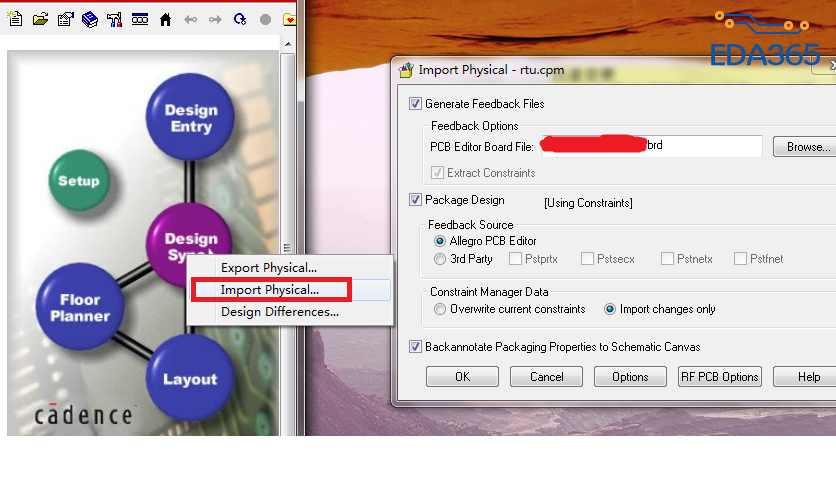This screenshot has width=836, height=490.
Task: Go to the Home icon
Action: pos(165,20)
